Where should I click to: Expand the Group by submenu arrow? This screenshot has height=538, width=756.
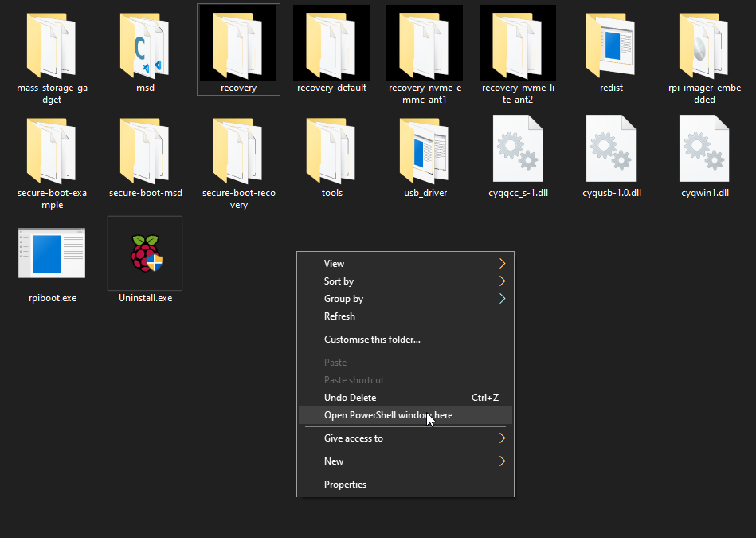point(502,299)
